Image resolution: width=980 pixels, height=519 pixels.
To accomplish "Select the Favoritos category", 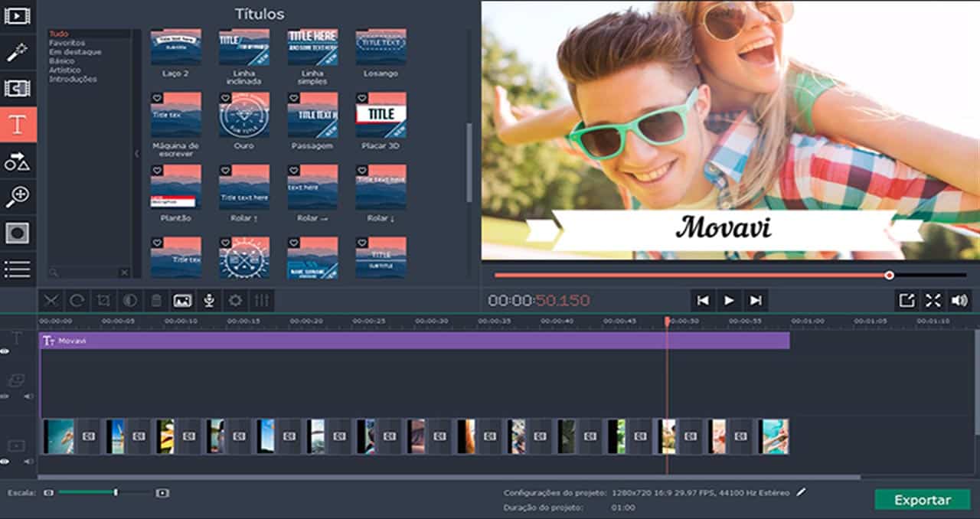I will [67, 43].
